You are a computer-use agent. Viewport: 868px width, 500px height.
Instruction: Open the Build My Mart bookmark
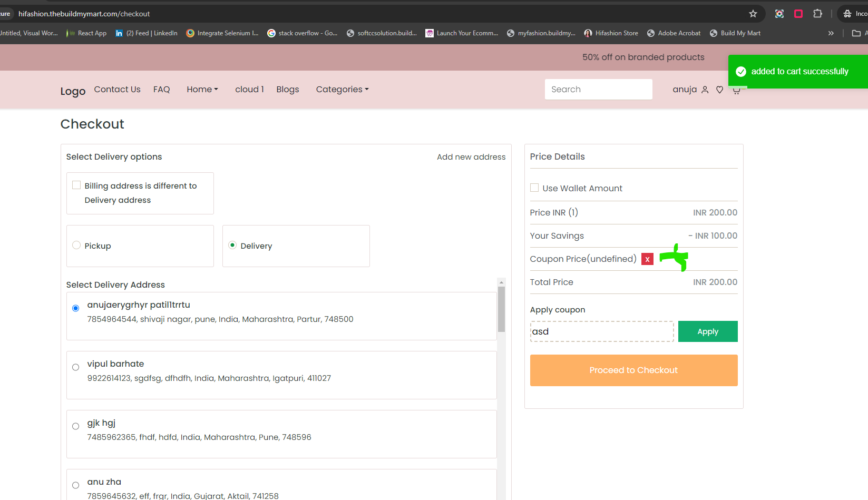coord(735,33)
